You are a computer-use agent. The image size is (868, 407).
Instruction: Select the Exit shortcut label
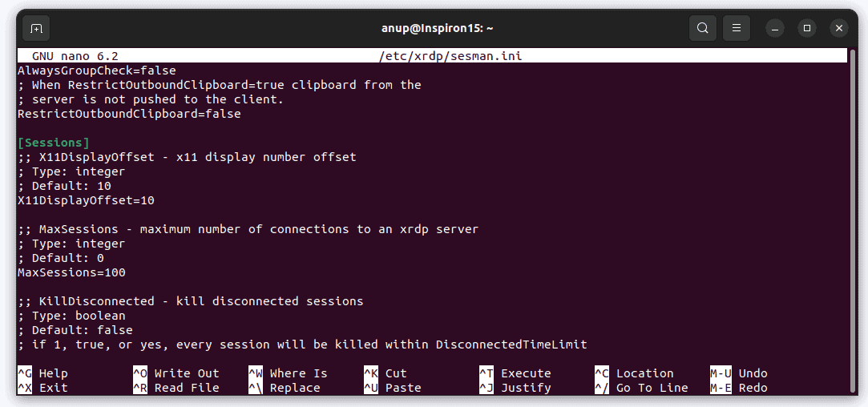pos(53,388)
